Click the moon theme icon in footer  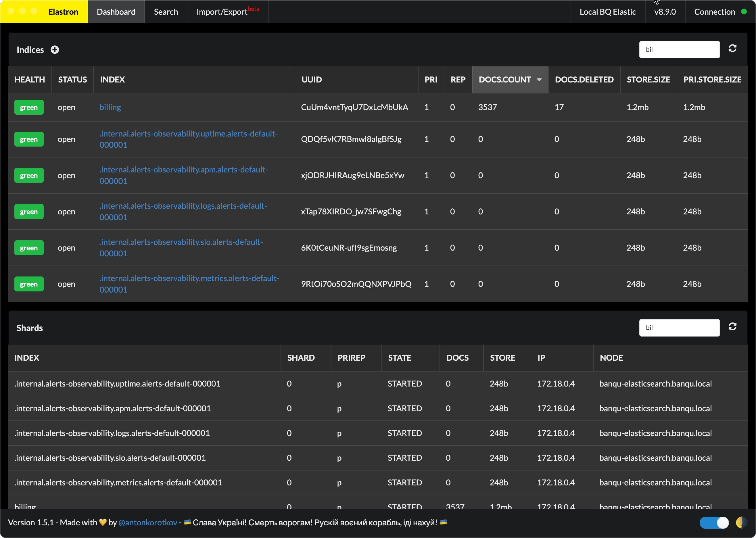click(x=741, y=522)
